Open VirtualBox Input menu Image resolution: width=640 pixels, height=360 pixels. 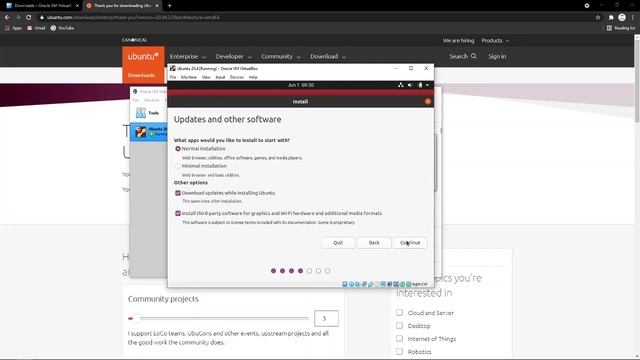[x=220, y=77]
